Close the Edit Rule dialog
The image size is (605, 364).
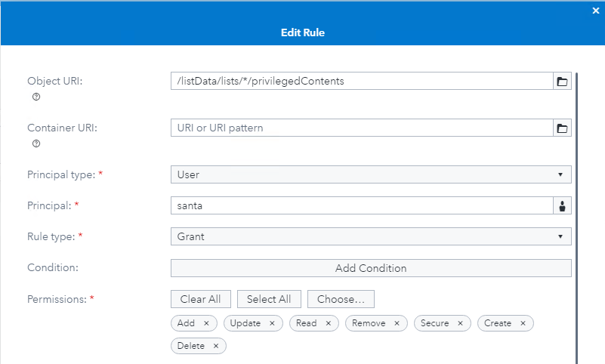coord(596,10)
